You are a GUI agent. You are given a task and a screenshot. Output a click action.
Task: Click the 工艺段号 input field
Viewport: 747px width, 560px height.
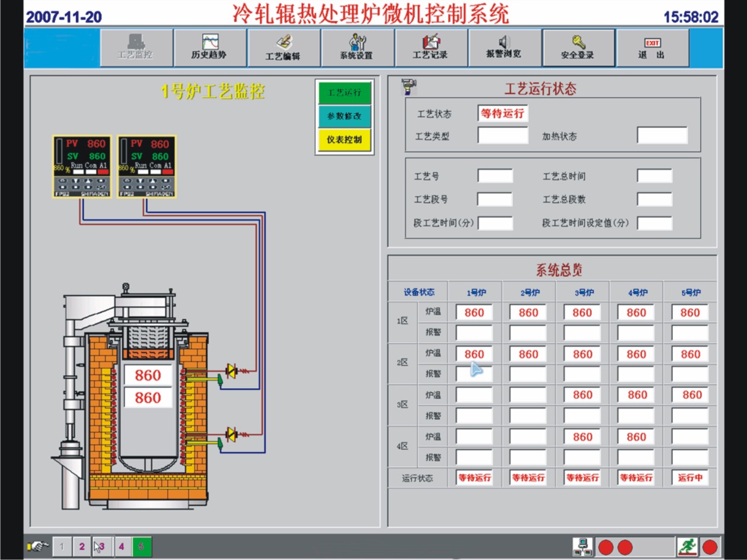[495, 199]
